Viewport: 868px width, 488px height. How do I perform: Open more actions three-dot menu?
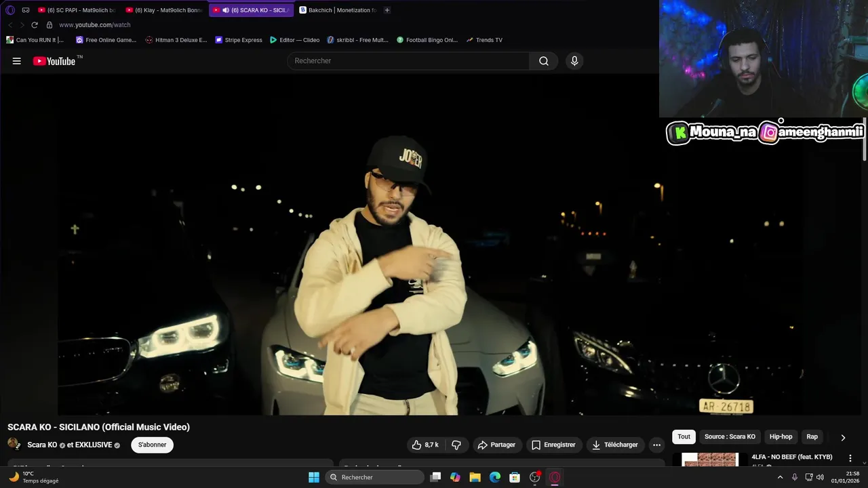[656, 445]
